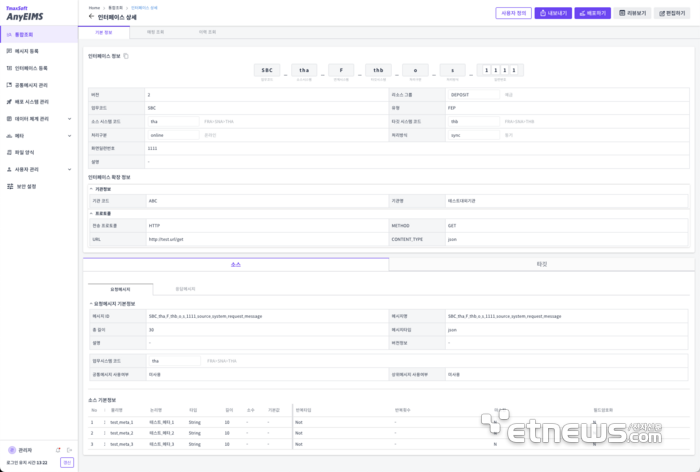
Task: Click the drag handle on row test_meta_1
Action: [104, 422]
